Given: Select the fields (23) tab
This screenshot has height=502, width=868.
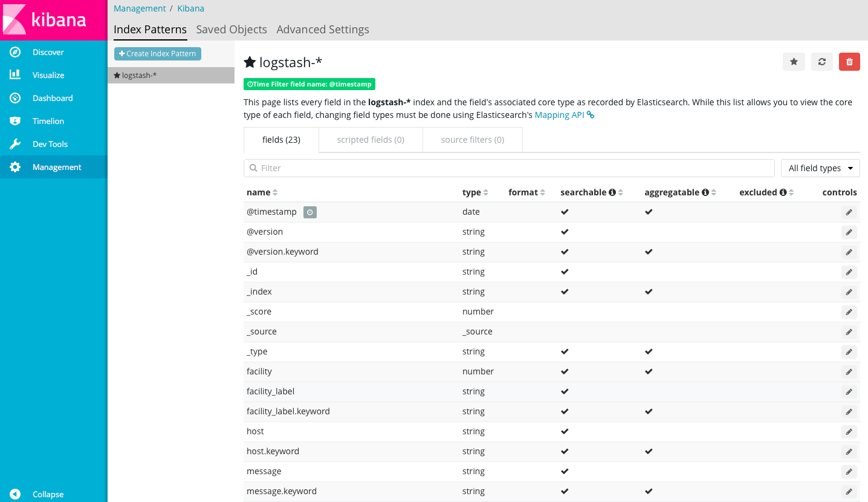Looking at the screenshot, I should pos(281,140).
